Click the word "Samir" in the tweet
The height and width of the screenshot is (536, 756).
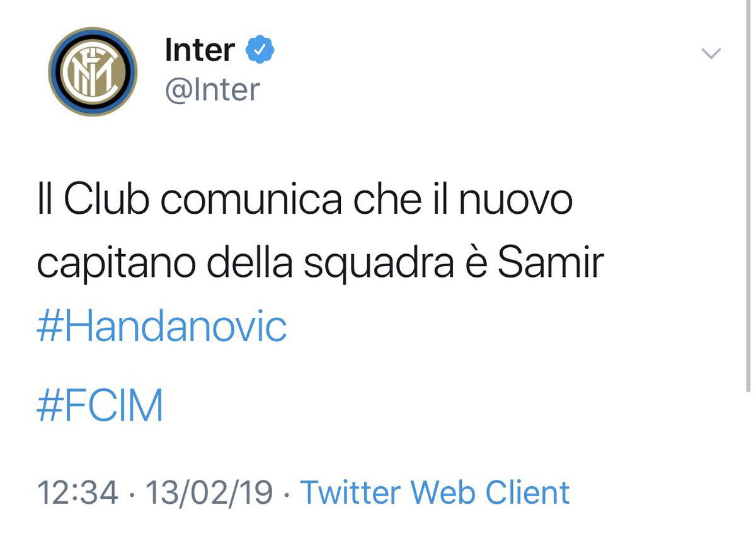click(x=551, y=264)
